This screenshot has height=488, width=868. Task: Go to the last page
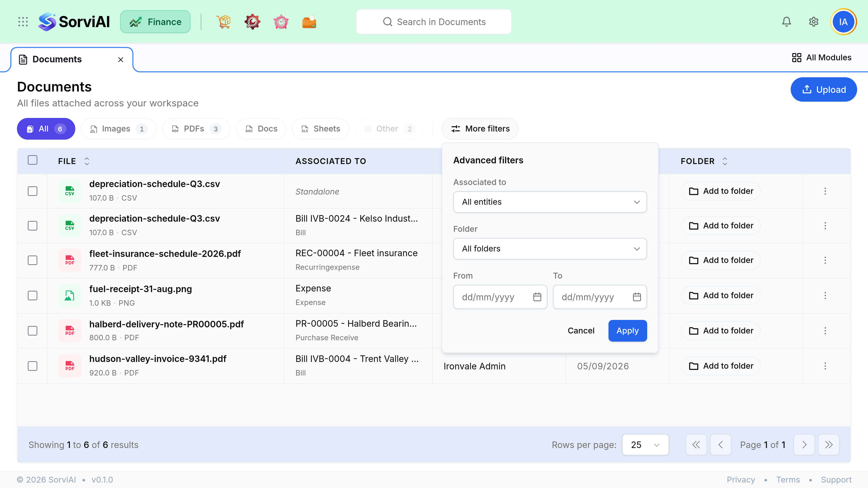click(x=829, y=445)
